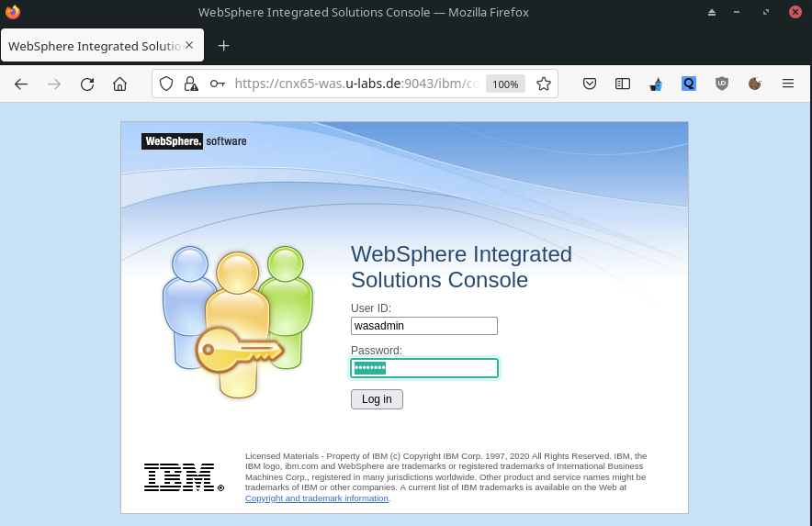Viewport: 812px width, 526px height.
Task: Close the WebSphere console tab
Action: click(189, 45)
